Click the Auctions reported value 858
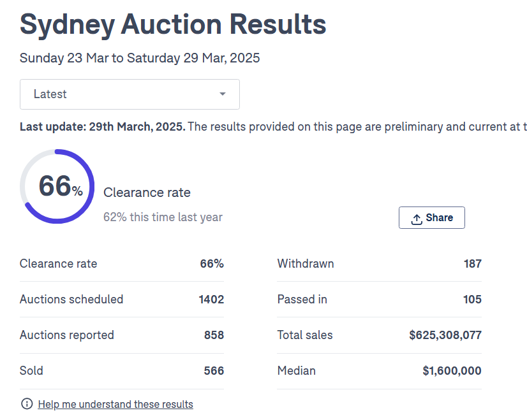This screenshot has width=527, height=420. (x=214, y=335)
